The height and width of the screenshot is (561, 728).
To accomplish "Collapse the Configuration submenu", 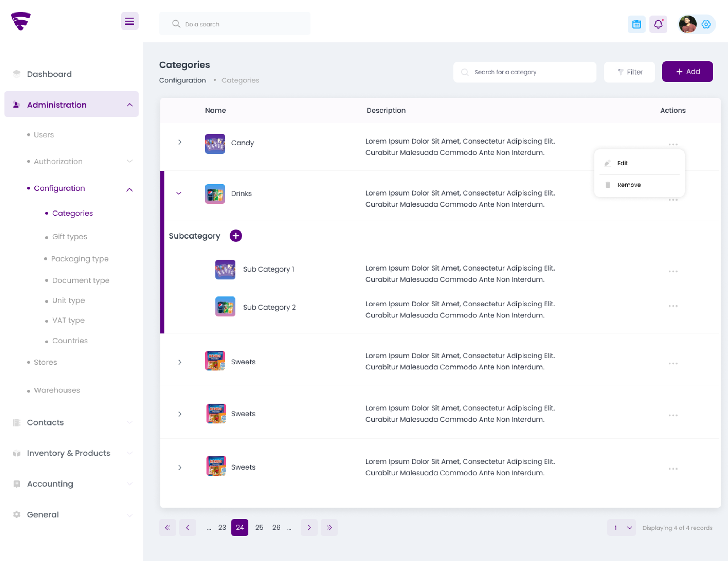I will point(129,190).
